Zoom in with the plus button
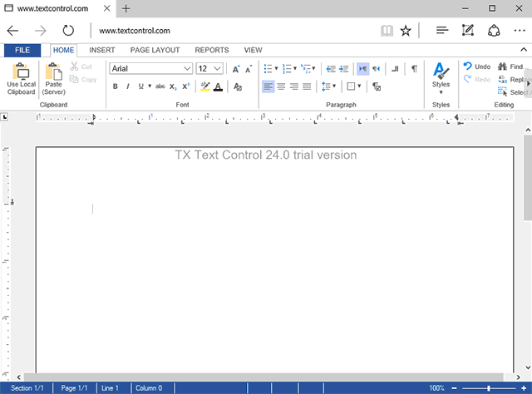The image size is (532, 394). (x=524, y=388)
